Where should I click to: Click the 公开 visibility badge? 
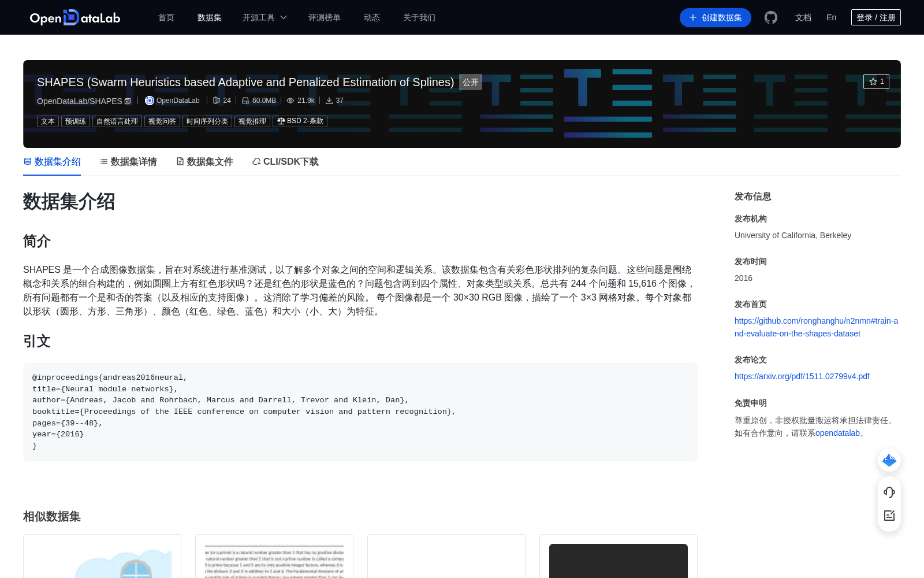point(471,82)
